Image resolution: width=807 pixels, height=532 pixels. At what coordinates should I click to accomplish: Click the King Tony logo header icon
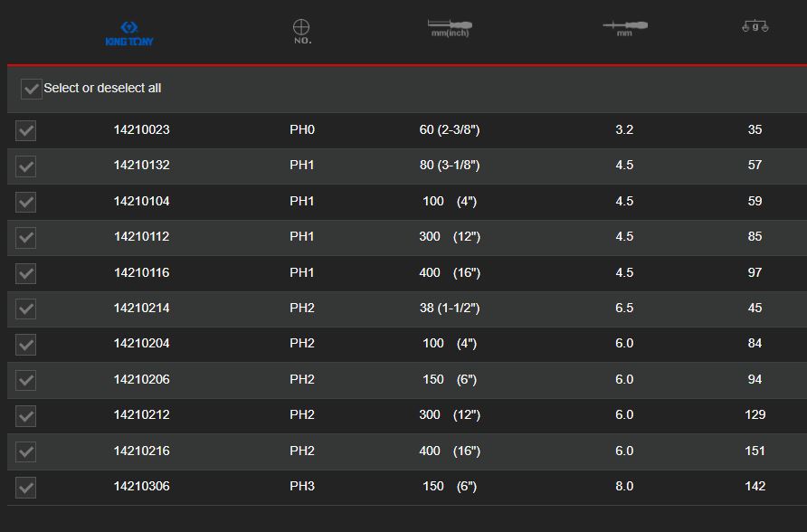[x=129, y=34]
